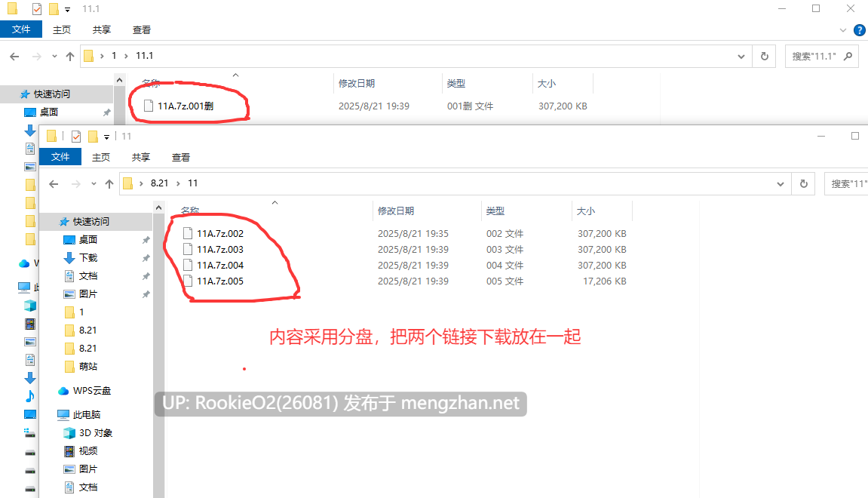
Task: Click pin icon beside 下载 in 11 window
Action: [x=146, y=258]
